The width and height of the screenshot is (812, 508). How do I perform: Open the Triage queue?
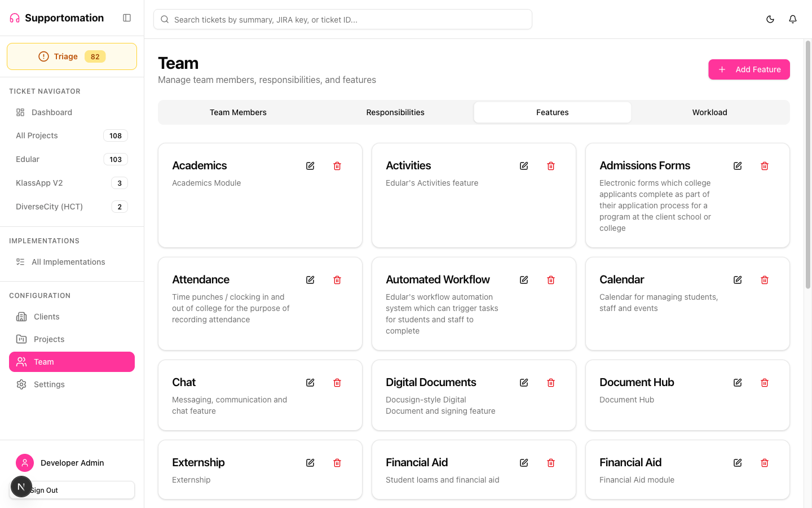point(72,56)
